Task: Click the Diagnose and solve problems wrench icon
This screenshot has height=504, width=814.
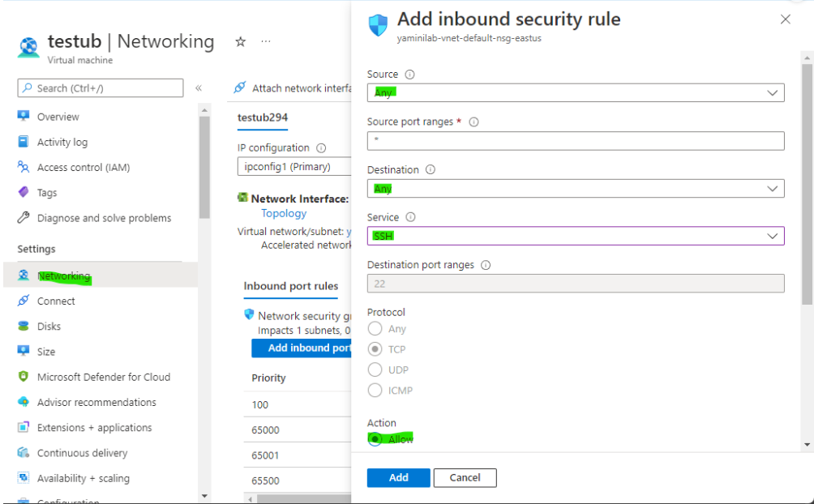Action: [x=24, y=217]
